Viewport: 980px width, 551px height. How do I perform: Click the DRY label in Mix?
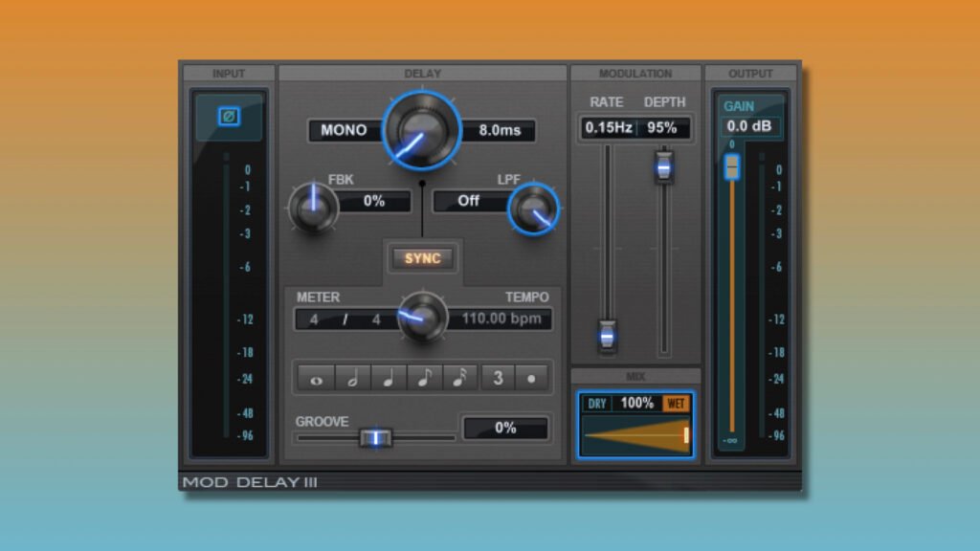pos(597,404)
